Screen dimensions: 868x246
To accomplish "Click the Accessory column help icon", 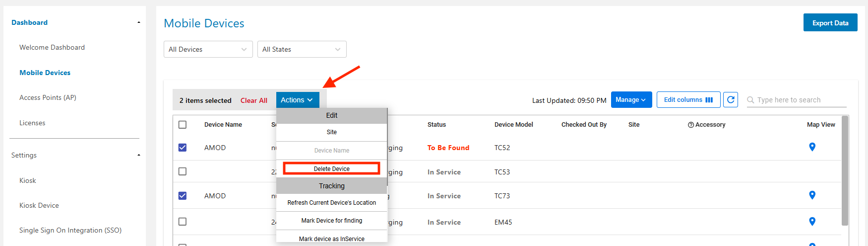I will pos(690,125).
